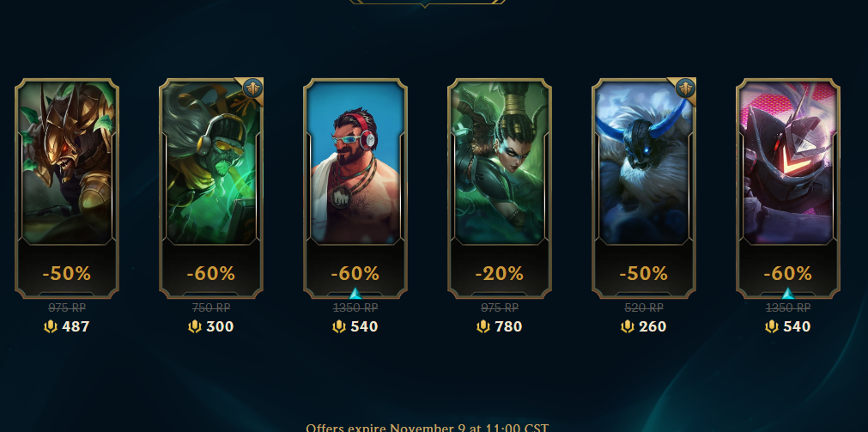Click the cyan triangle under the bearded man card
This screenshot has width=868, height=432.
tap(355, 294)
